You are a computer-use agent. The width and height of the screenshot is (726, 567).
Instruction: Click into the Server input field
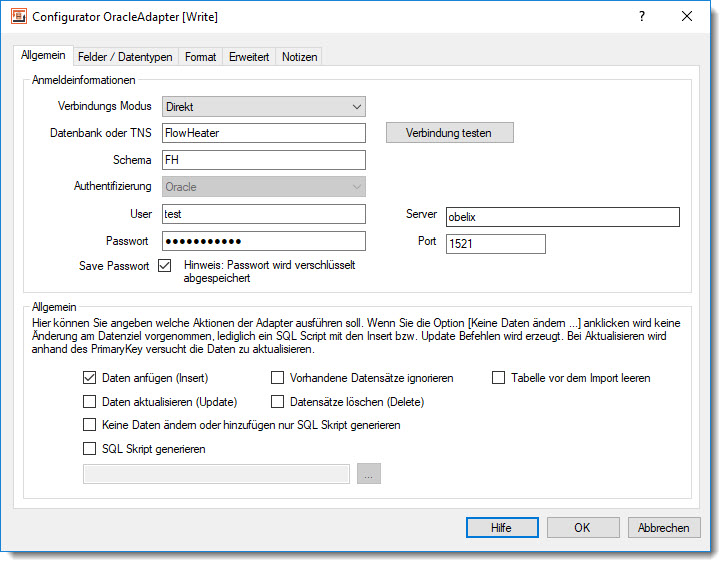click(562, 217)
